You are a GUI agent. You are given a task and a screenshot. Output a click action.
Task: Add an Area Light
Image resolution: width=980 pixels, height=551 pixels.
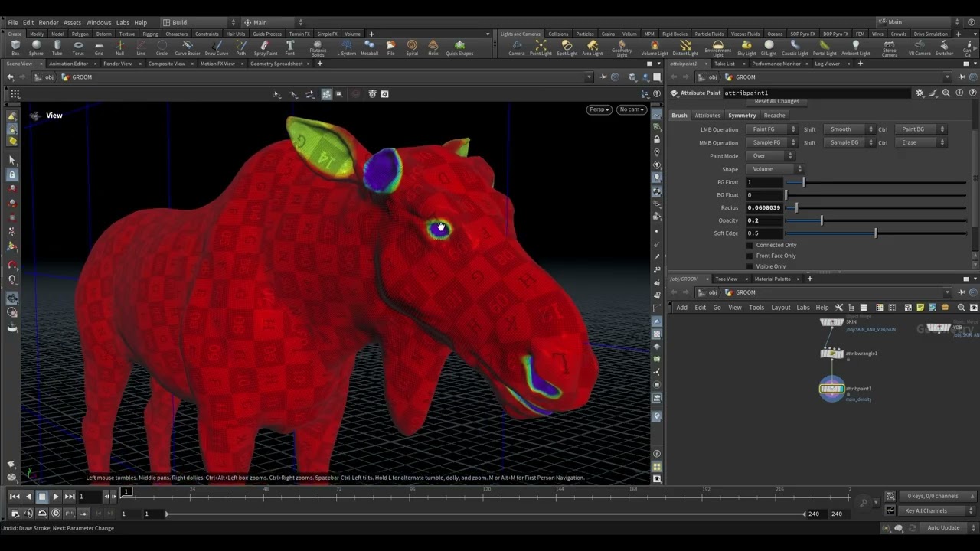(592, 48)
